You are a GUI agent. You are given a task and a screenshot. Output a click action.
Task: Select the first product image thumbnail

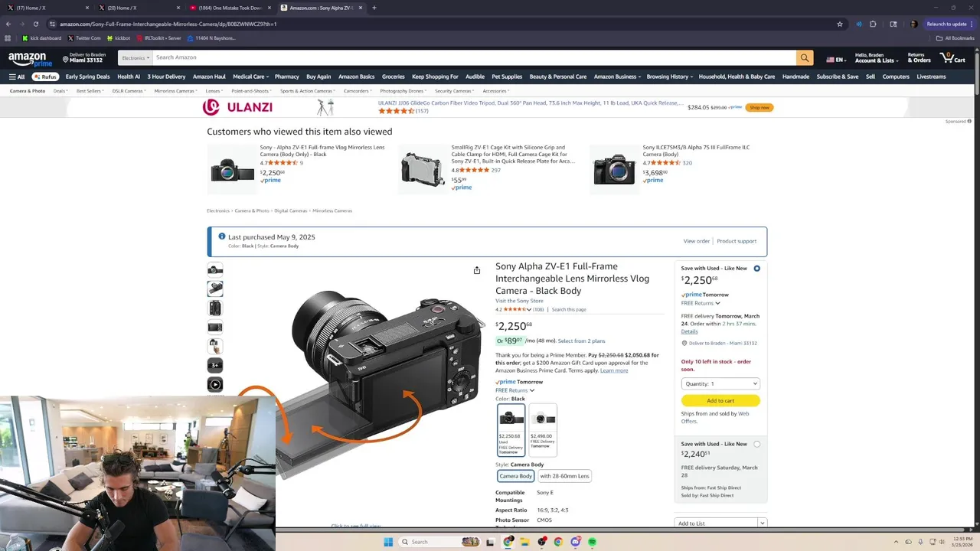(x=215, y=269)
